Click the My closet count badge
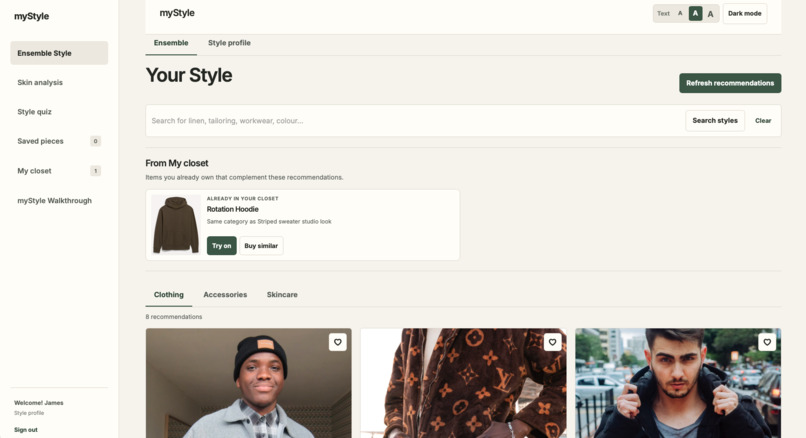The height and width of the screenshot is (438, 806). (x=96, y=171)
